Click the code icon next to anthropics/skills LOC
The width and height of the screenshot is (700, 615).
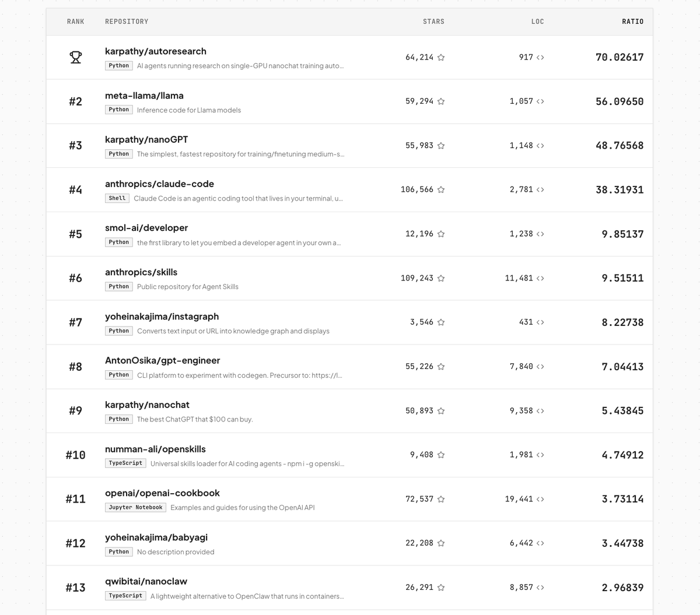540,278
